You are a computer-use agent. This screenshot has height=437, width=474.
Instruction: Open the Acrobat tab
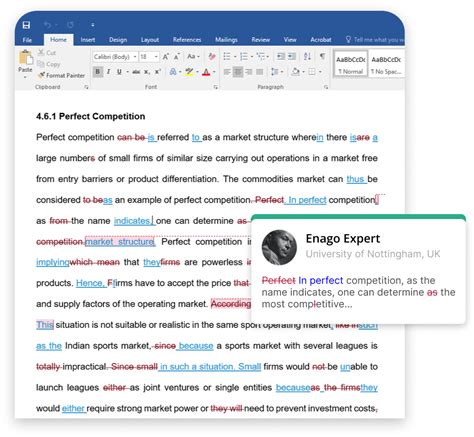tap(321, 40)
